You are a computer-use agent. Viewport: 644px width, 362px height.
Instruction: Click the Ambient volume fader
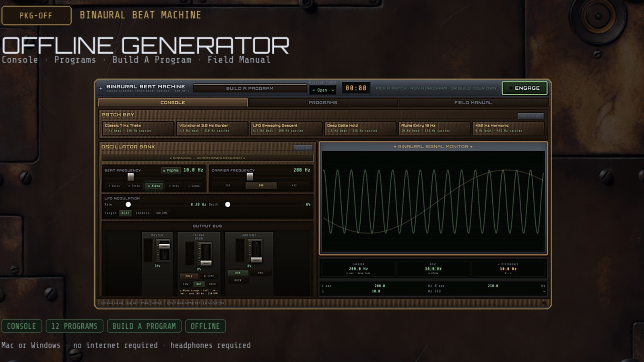coord(256,259)
